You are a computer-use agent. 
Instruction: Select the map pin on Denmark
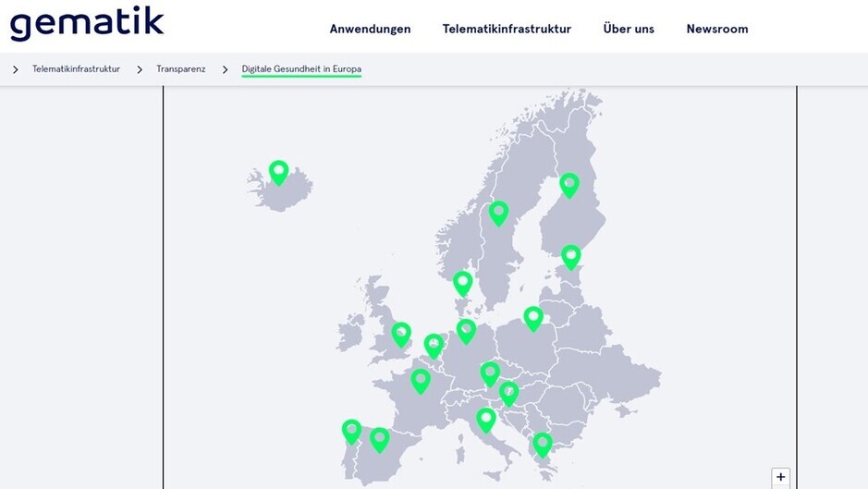click(463, 284)
